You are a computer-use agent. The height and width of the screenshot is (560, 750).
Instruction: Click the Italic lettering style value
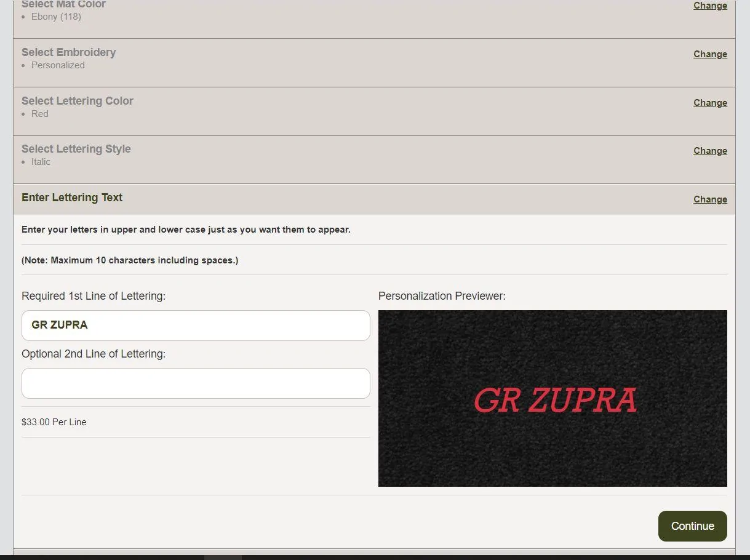41,162
